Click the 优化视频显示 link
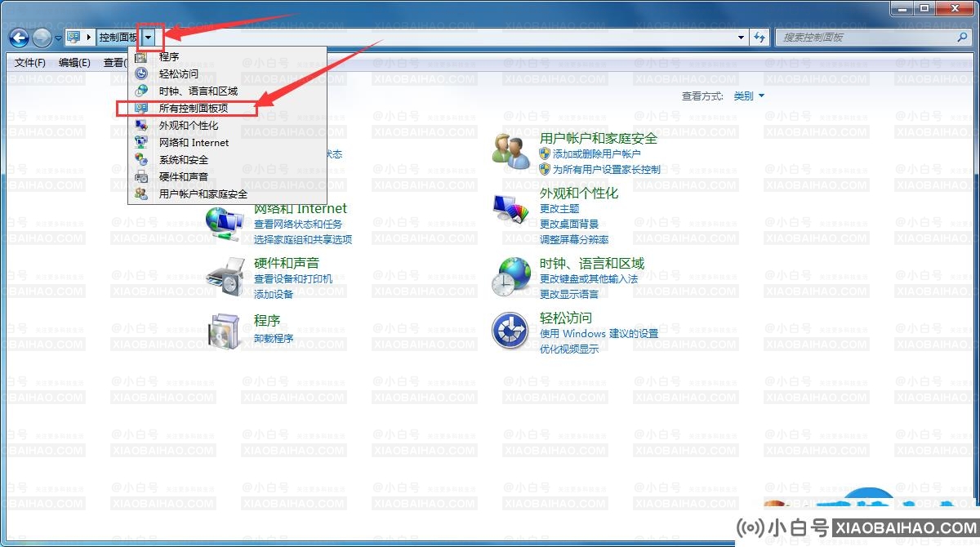Image resolution: width=980 pixels, height=547 pixels. 569,349
